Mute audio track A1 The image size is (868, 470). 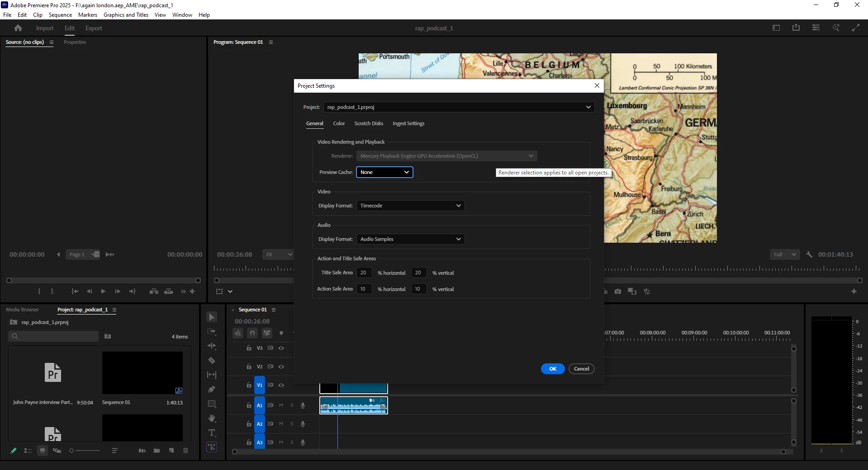click(x=281, y=405)
